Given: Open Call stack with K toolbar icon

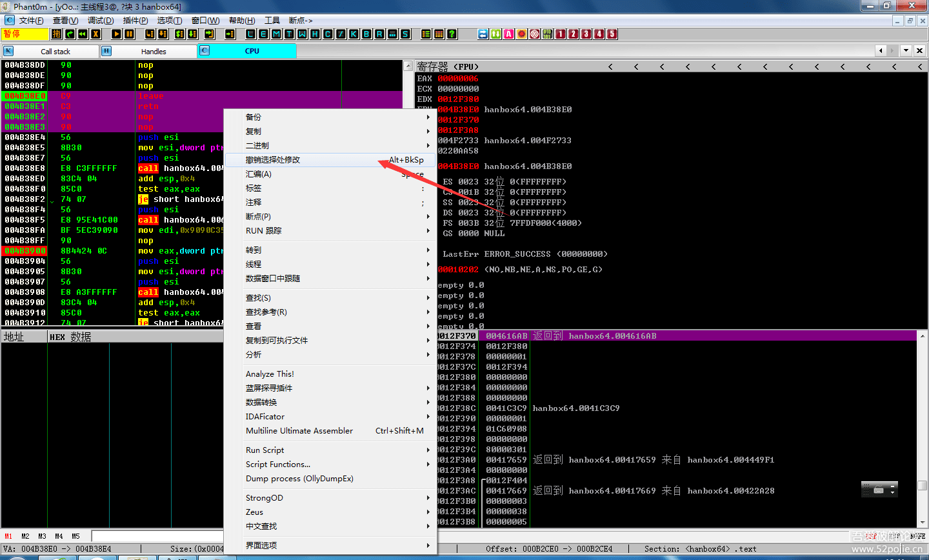Looking at the screenshot, I should click(354, 34).
